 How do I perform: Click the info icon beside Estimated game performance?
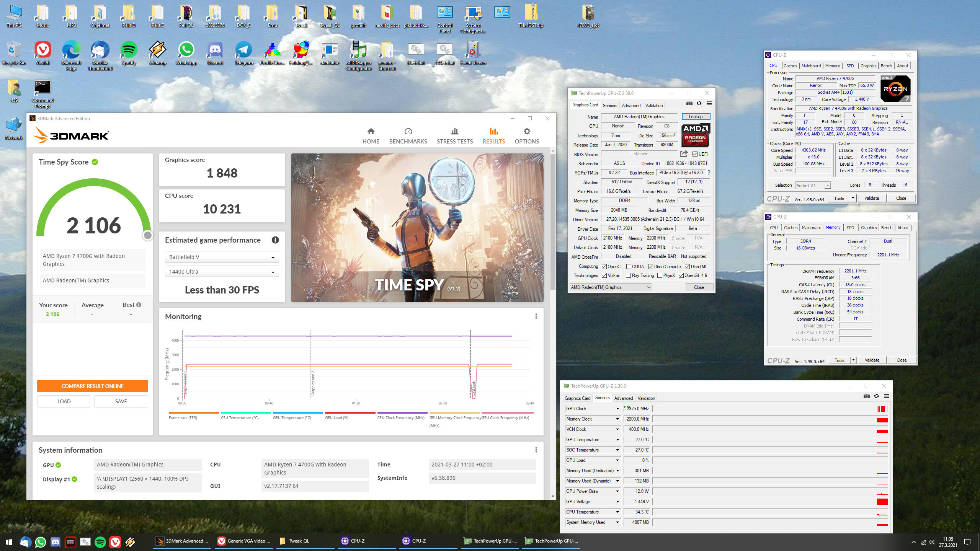coord(275,240)
